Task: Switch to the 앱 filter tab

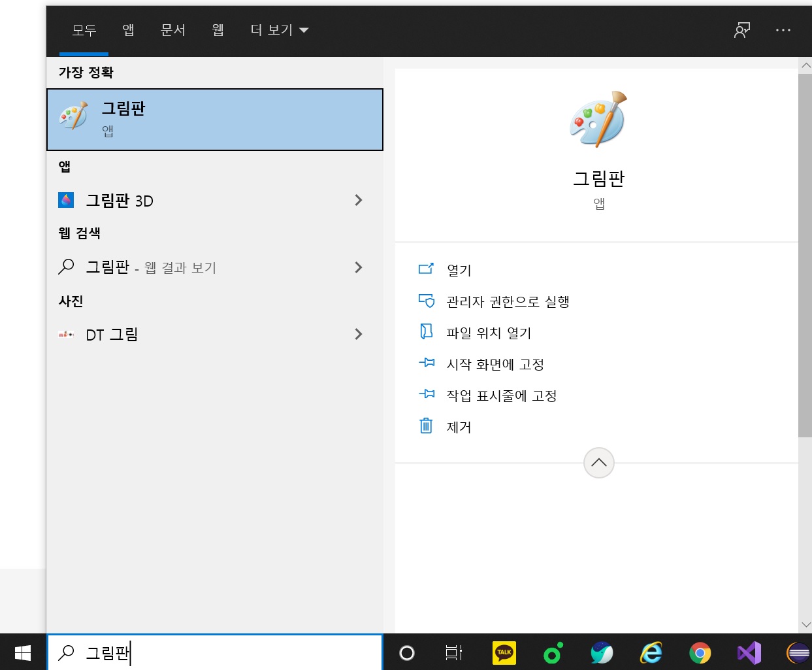Action: click(x=128, y=30)
